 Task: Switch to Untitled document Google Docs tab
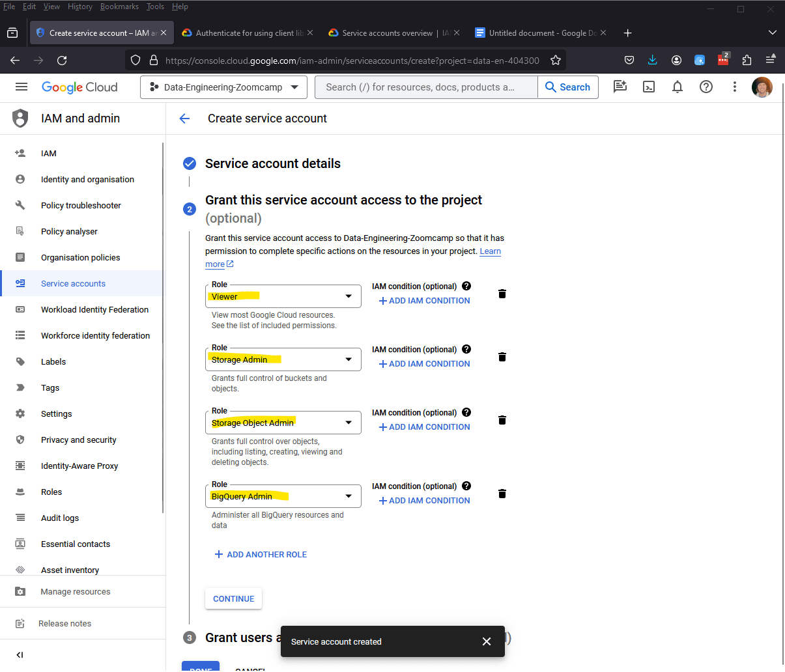[x=540, y=33]
